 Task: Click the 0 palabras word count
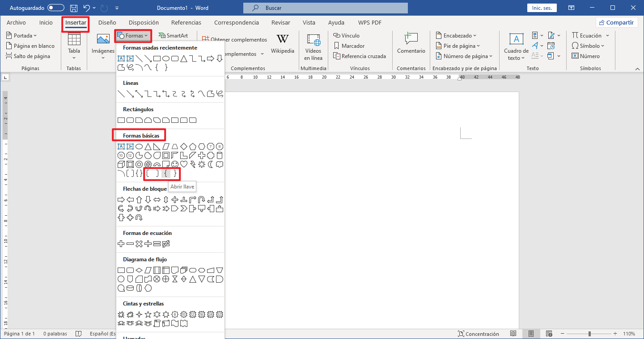coord(55,334)
